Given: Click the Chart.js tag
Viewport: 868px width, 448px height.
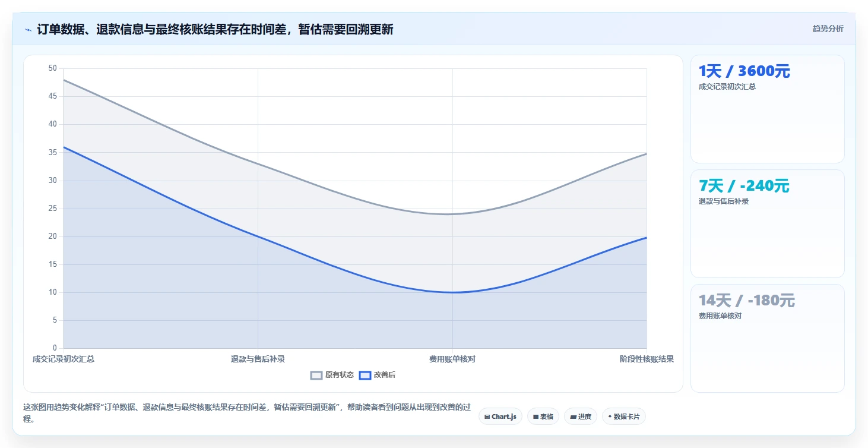Looking at the screenshot, I should point(500,417).
